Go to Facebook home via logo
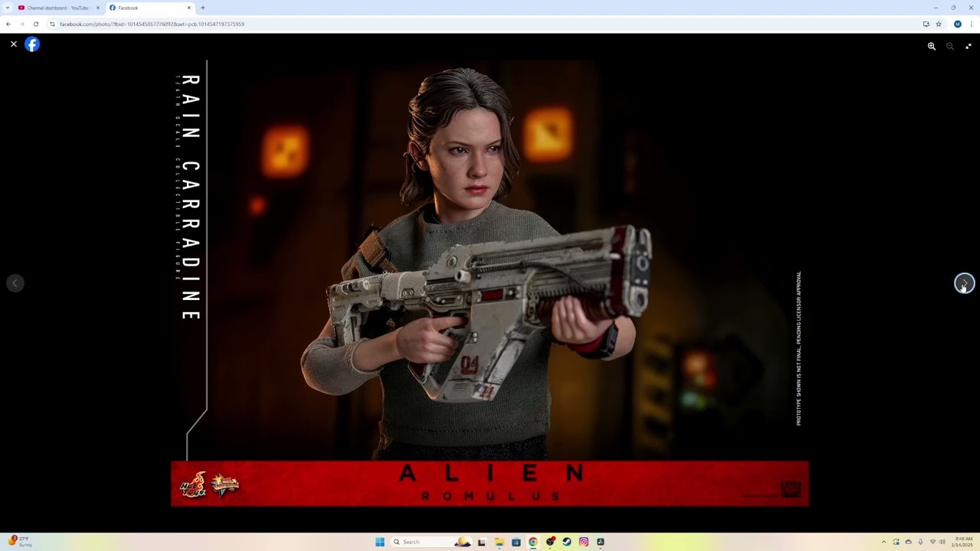 coord(32,44)
